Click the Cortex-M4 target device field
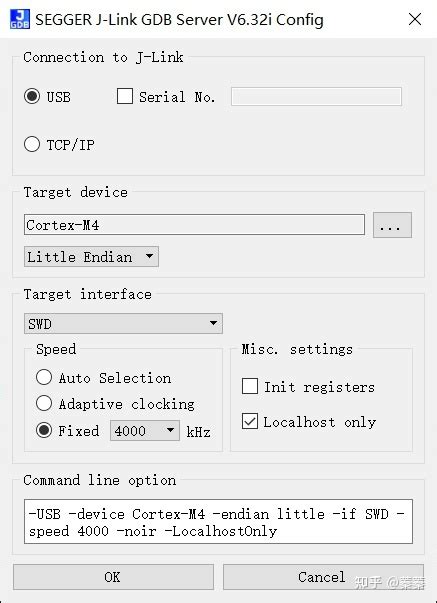This screenshot has height=603, width=437. click(194, 225)
